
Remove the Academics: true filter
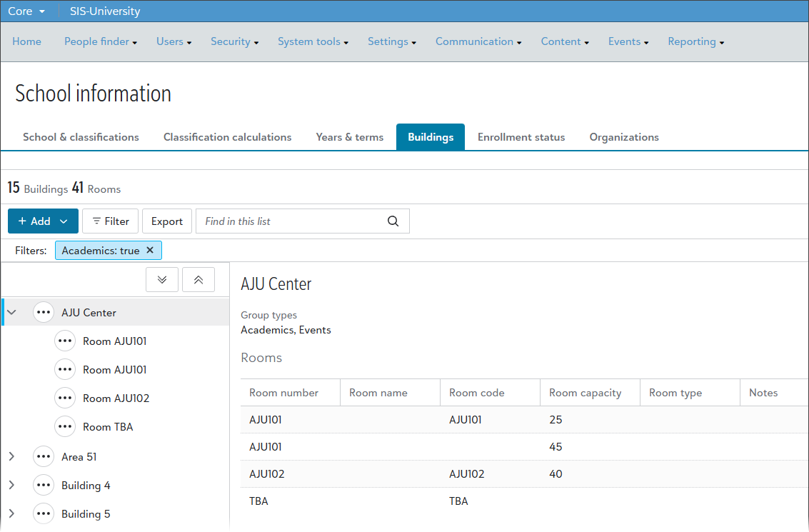coord(150,250)
